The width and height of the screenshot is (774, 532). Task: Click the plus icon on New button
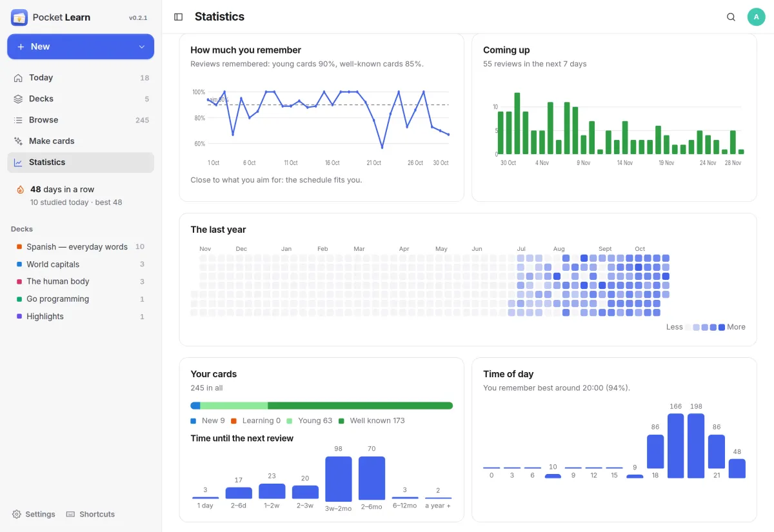(x=21, y=46)
